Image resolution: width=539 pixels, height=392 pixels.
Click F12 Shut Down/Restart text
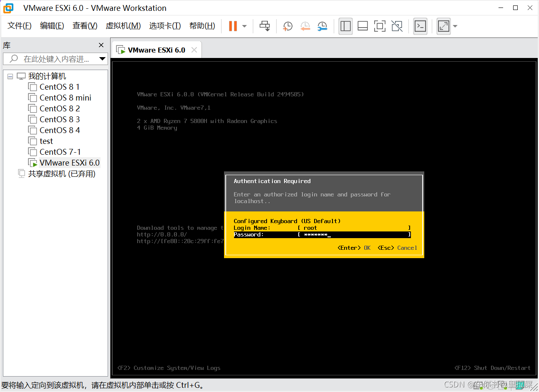(492, 368)
